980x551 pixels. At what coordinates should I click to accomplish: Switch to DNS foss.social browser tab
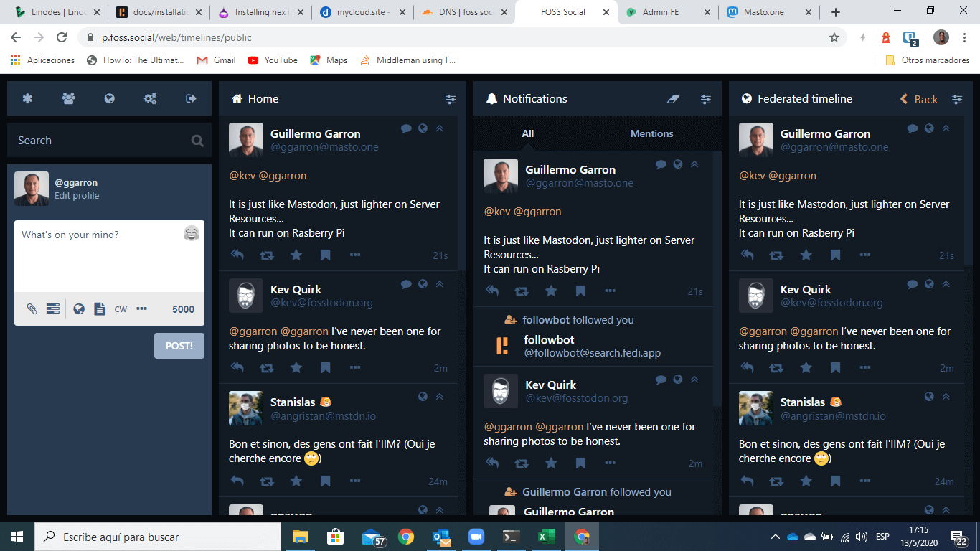point(464,12)
